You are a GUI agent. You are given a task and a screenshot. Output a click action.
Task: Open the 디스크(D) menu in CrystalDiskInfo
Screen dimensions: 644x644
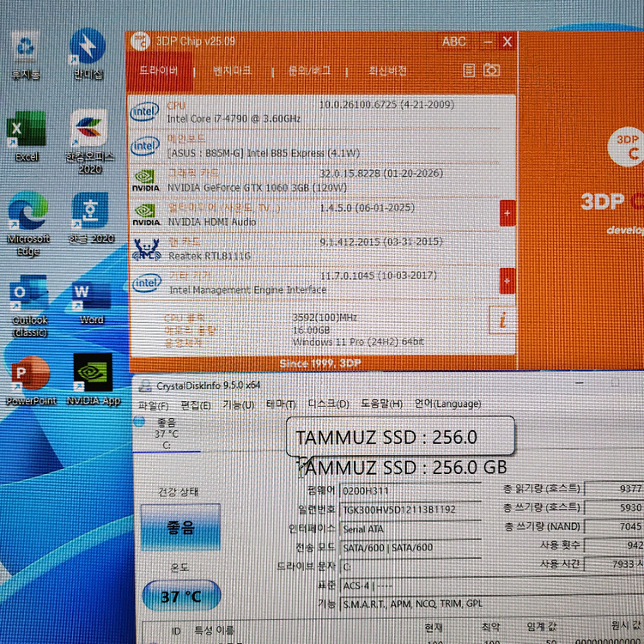(329, 404)
